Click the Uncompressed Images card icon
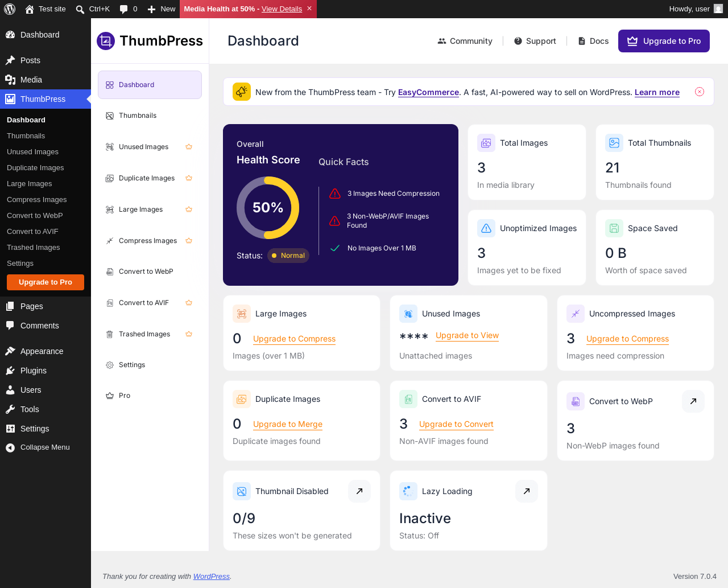 [x=576, y=314]
